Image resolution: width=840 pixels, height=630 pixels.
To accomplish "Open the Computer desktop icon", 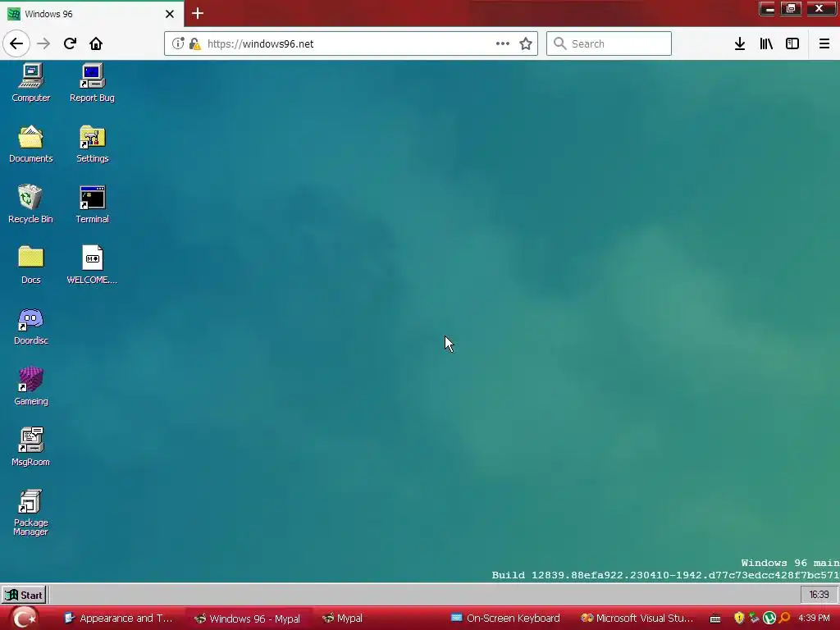I will click(31, 83).
